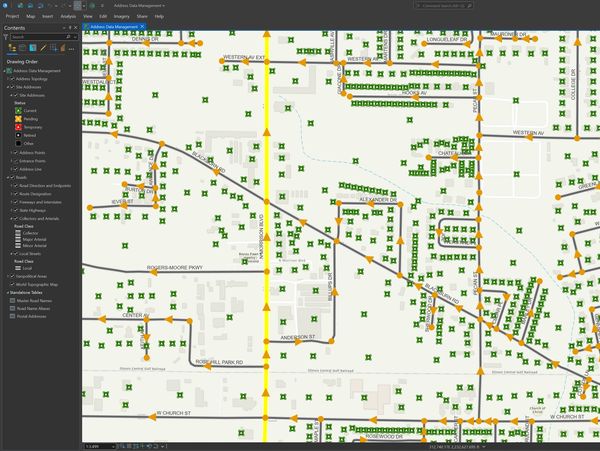Collapse the Standalone Tables section
Image resolution: width=600 pixels, height=451 pixels.
(4, 292)
